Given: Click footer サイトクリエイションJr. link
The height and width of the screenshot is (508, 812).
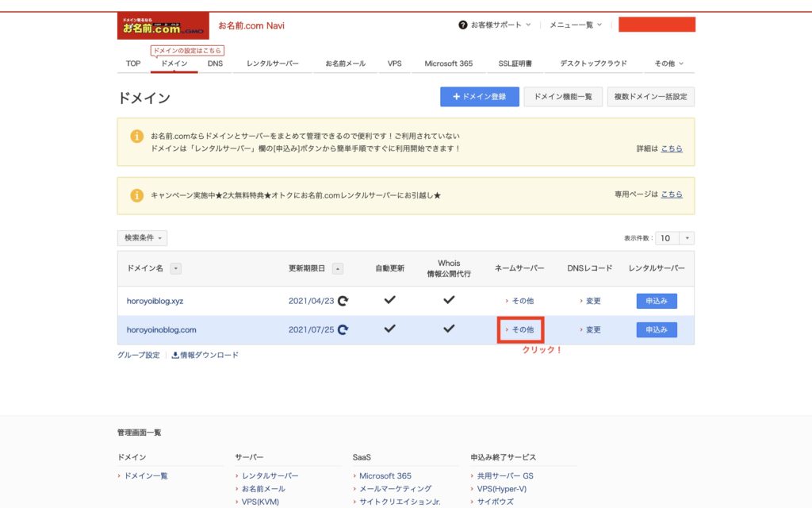Looking at the screenshot, I should click(x=400, y=502).
